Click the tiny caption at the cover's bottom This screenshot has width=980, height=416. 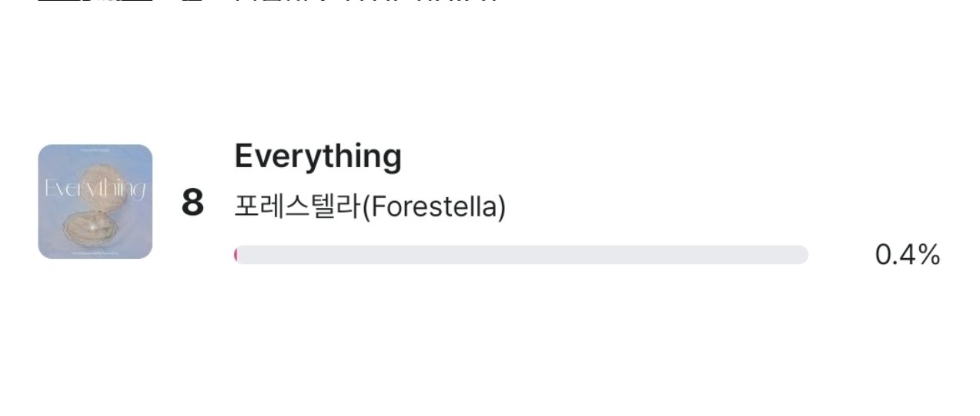pyautogui.click(x=95, y=251)
